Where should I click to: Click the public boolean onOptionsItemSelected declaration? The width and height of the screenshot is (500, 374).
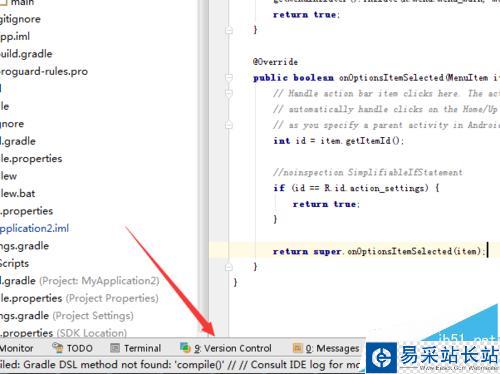[376, 78]
